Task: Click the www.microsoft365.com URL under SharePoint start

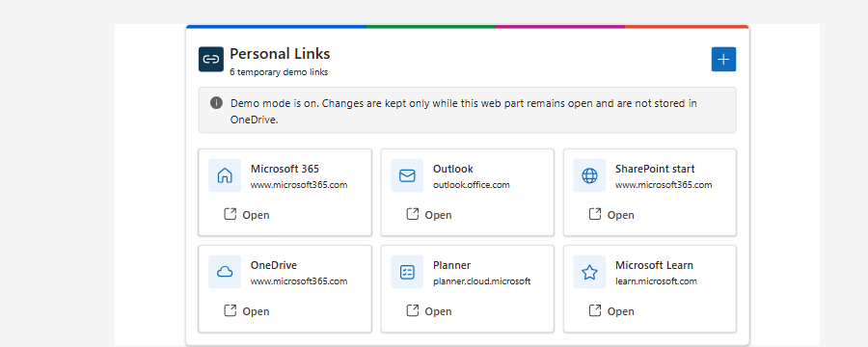Action: tap(664, 185)
